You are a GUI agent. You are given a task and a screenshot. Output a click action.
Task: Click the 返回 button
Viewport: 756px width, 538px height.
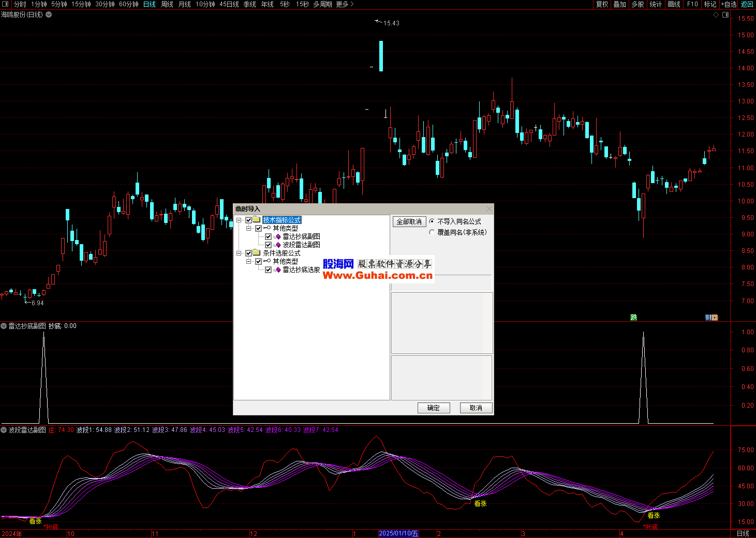[x=747, y=4]
